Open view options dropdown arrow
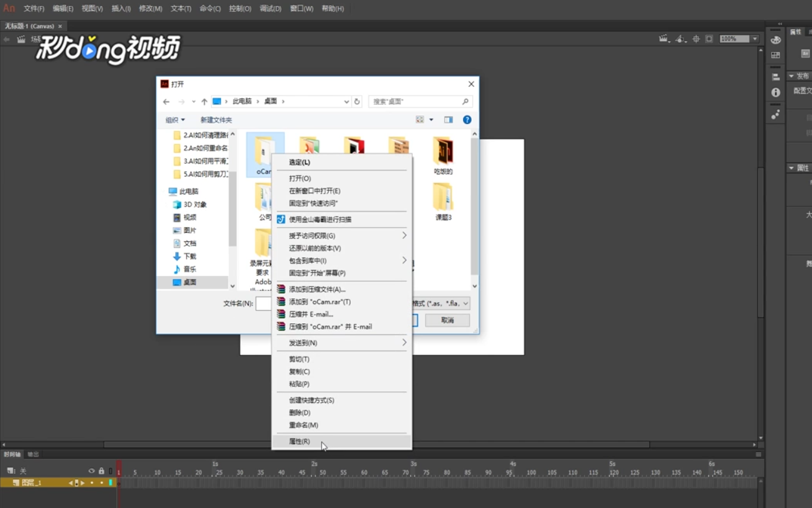 431,120
